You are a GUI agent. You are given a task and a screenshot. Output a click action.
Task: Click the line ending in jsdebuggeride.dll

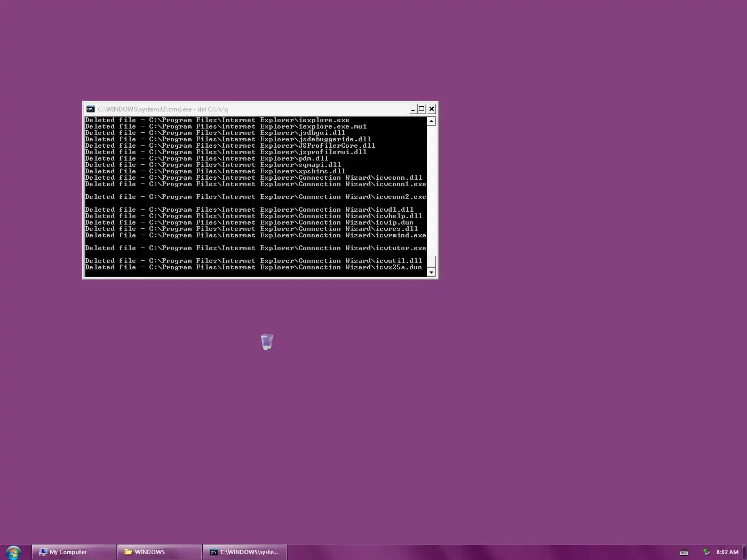pos(228,139)
